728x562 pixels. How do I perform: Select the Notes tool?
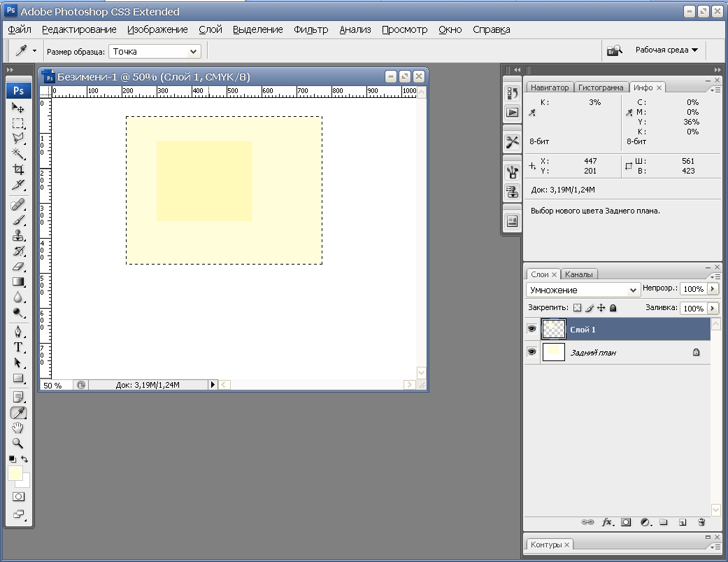click(18, 397)
